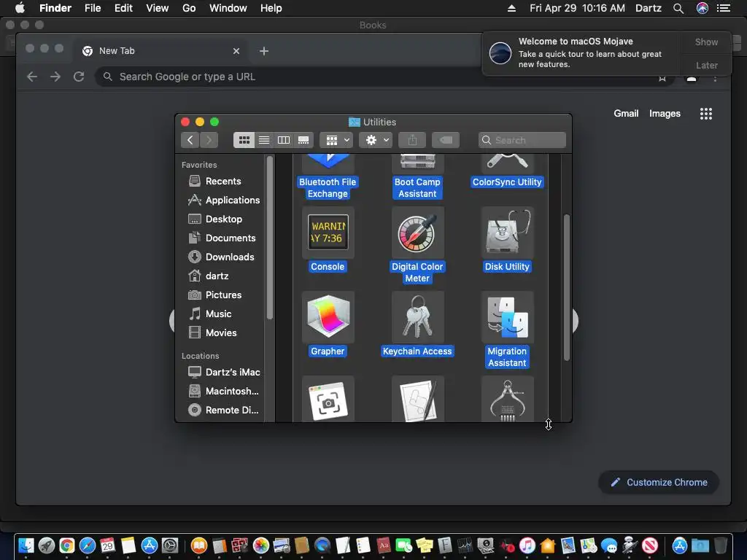The image size is (747, 560).
Task: Click the Images link in Chrome
Action: [665, 113]
